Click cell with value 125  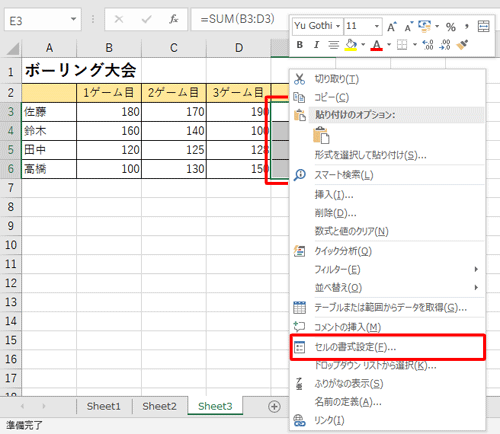(174, 150)
